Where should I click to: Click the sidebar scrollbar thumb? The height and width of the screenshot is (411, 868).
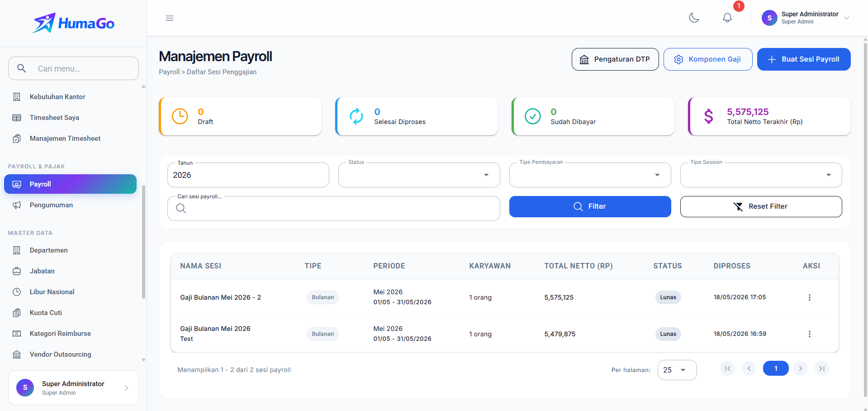[143, 242]
